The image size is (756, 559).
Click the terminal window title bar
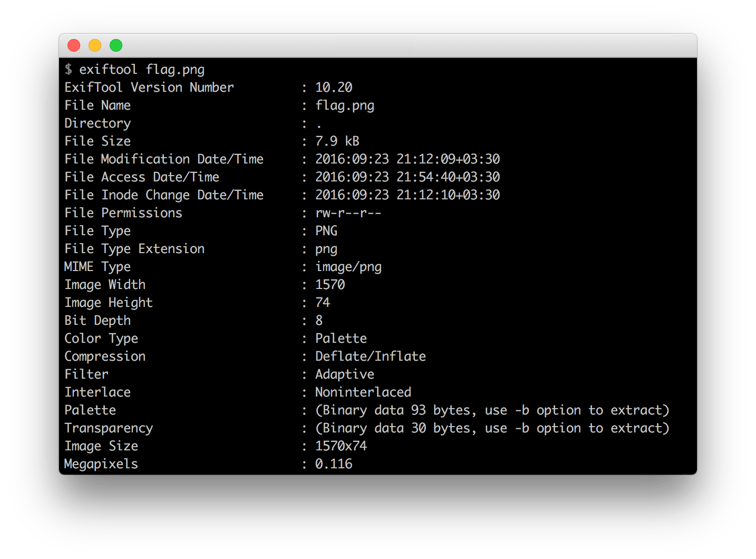pos(377,46)
